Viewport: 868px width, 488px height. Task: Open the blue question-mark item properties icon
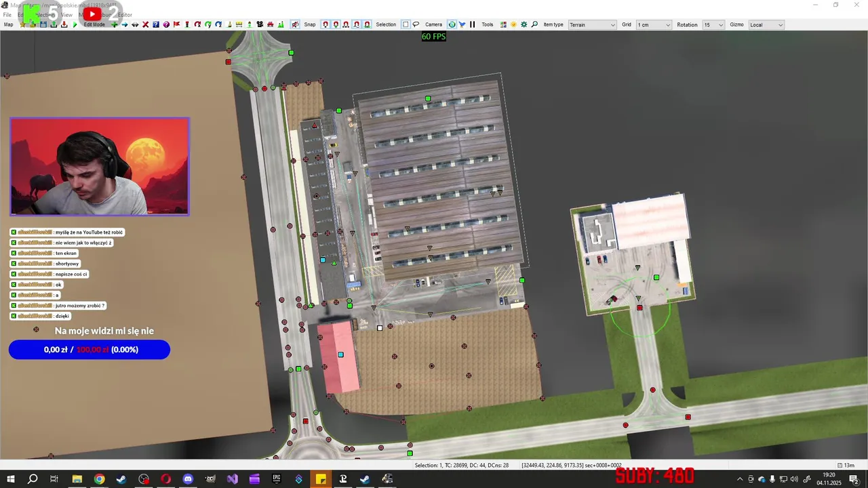155,24
